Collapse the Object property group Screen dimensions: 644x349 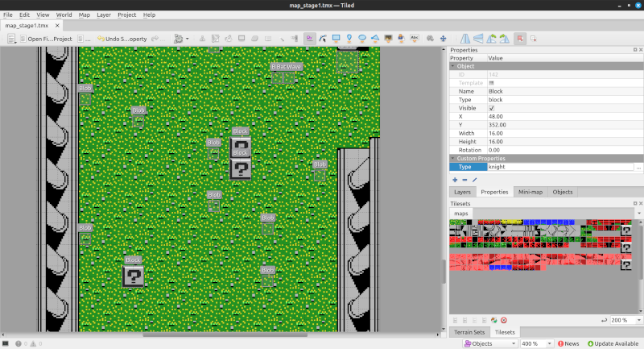453,66
